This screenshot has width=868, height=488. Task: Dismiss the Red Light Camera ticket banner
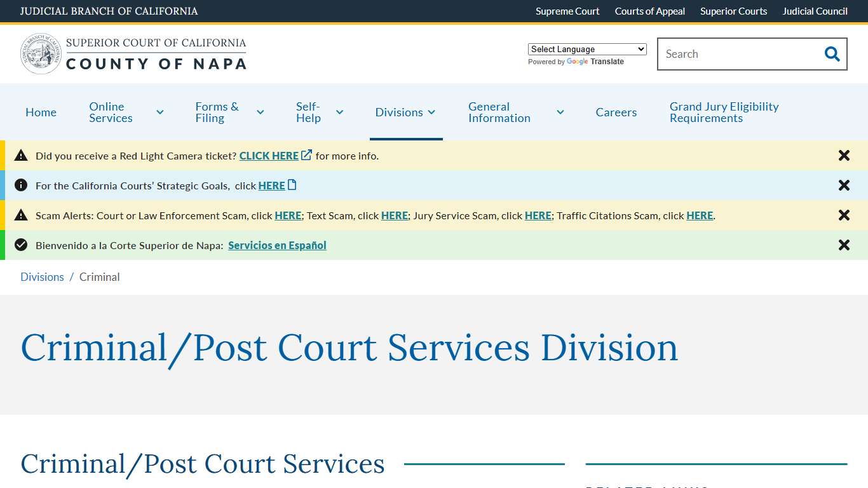tap(844, 155)
